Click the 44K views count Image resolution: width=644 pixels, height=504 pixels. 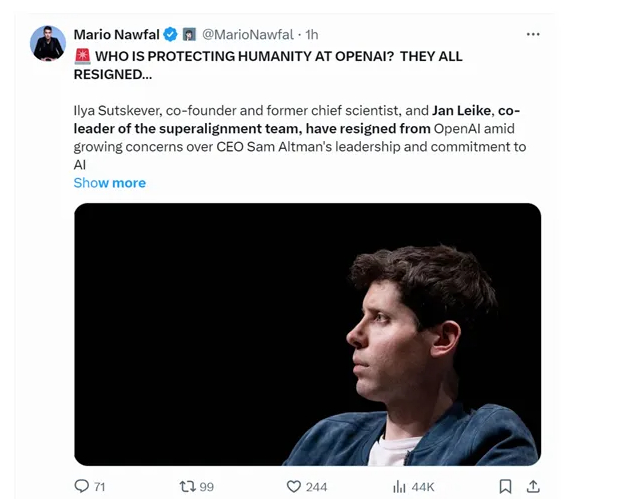pyautogui.click(x=422, y=487)
